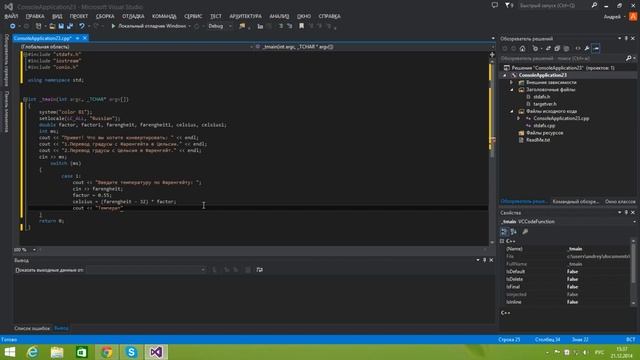Open the _tmain function navigation dropdown
Screen dimensions: 640x360
(x=373, y=47)
